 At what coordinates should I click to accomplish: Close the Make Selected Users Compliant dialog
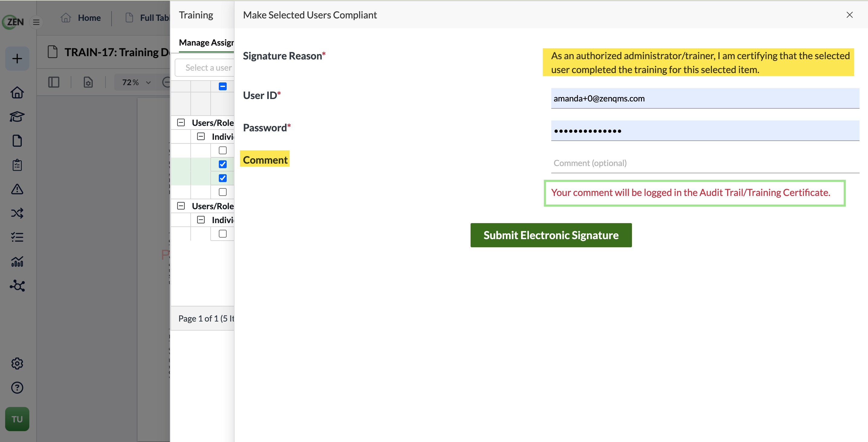click(x=850, y=15)
